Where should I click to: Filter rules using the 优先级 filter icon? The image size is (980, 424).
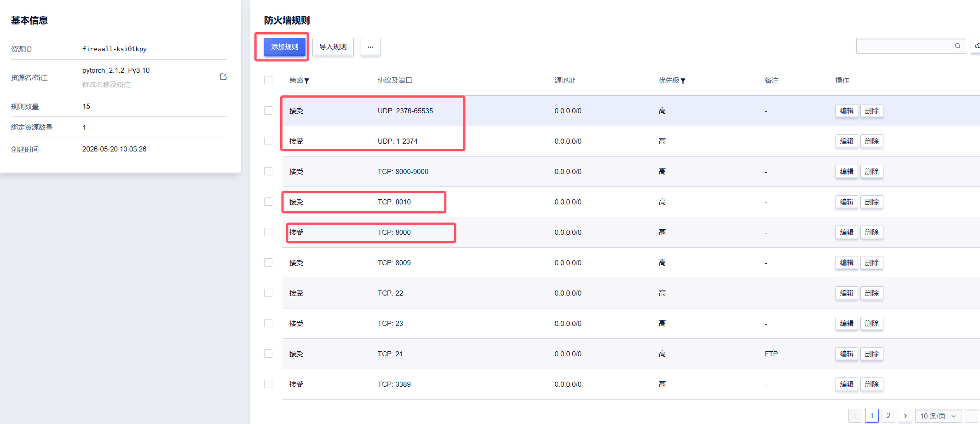point(683,81)
